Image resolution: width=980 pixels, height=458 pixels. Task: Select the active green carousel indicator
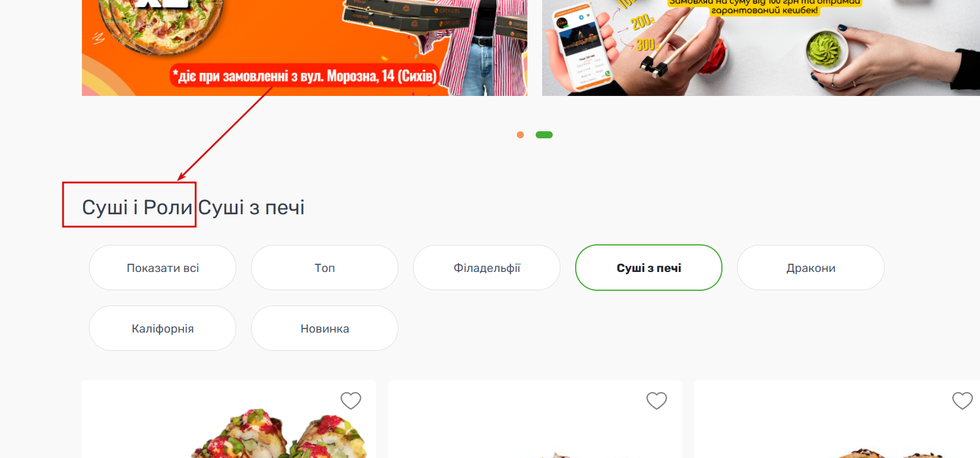544,135
